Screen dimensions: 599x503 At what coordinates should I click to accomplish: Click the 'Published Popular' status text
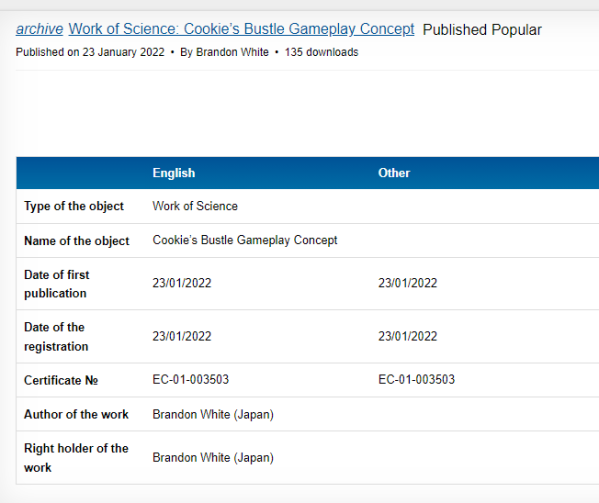482,30
